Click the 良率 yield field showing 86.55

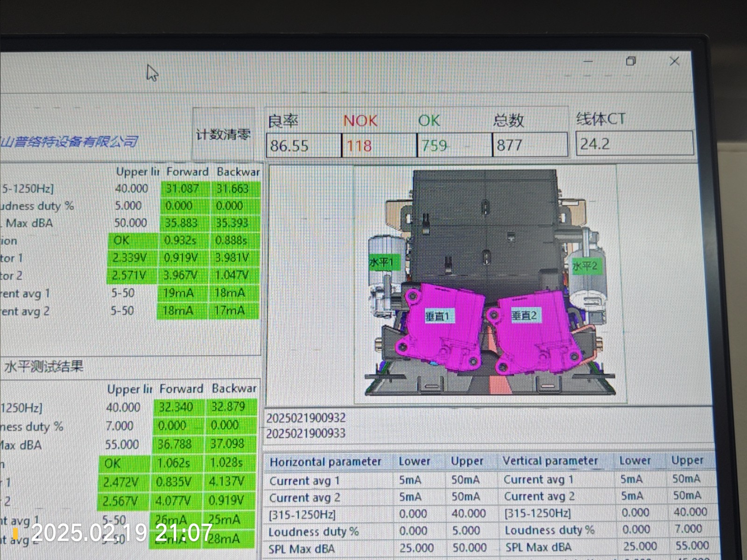tap(303, 146)
